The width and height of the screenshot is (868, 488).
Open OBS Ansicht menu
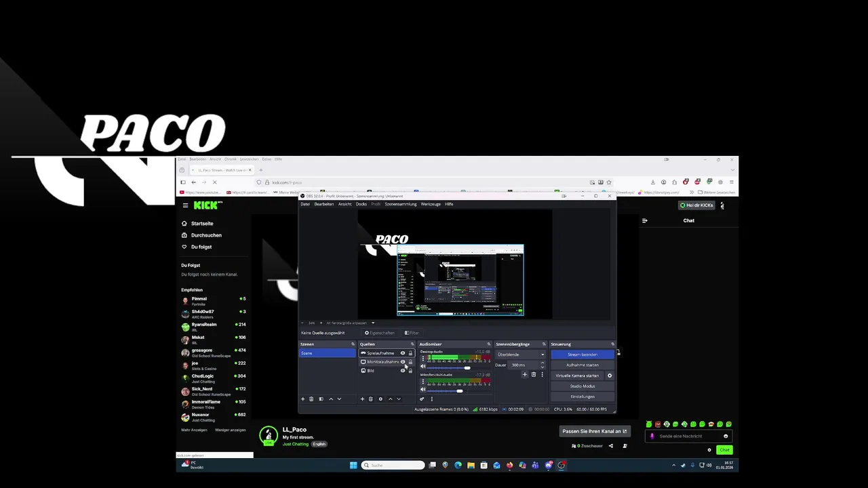[x=345, y=204]
